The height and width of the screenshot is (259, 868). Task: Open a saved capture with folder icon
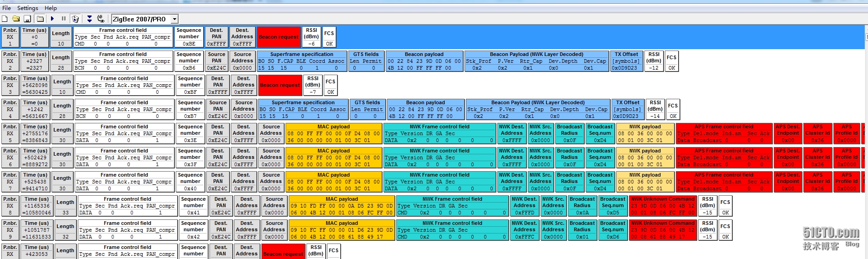point(16,19)
